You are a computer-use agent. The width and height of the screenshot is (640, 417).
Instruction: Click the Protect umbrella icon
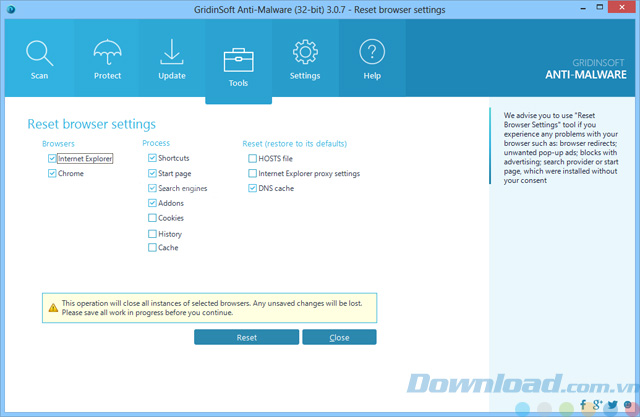click(106, 52)
